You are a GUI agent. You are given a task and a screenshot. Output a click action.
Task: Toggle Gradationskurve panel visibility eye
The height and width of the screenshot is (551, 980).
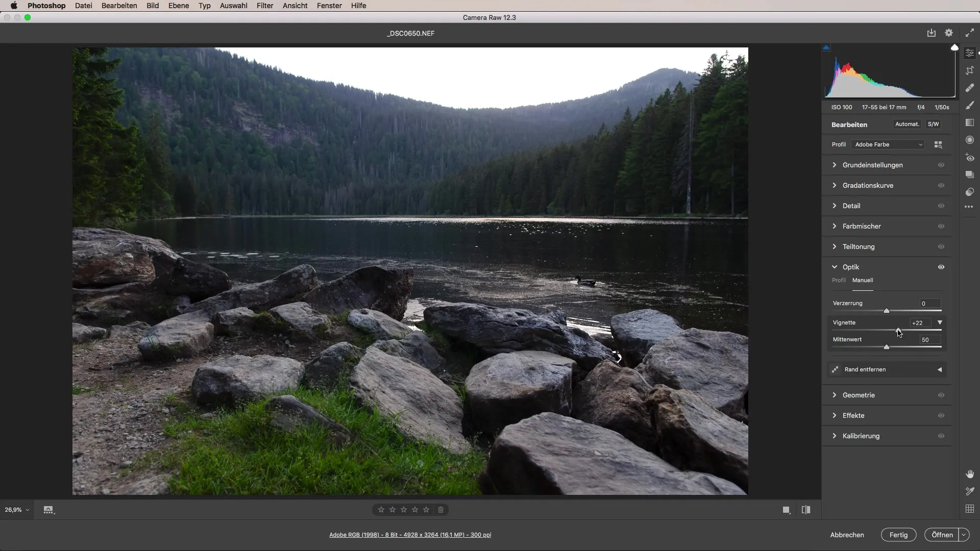click(941, 186)
